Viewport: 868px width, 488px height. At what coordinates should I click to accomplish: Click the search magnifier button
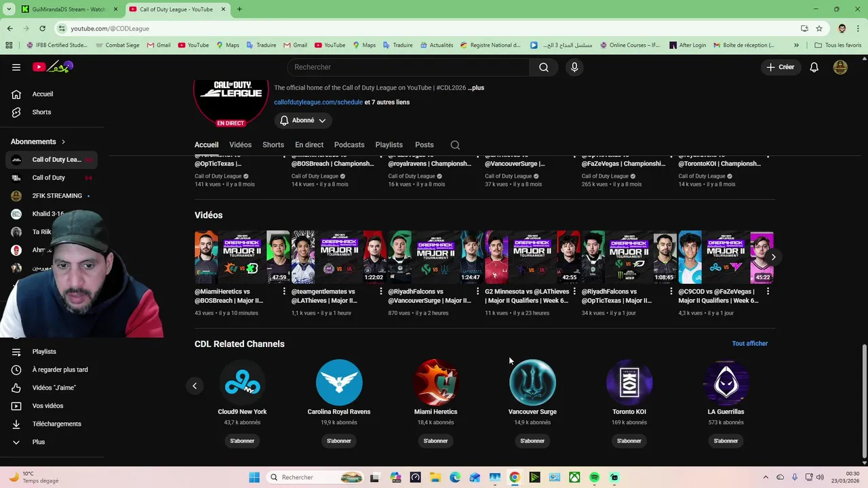point(544,67)
